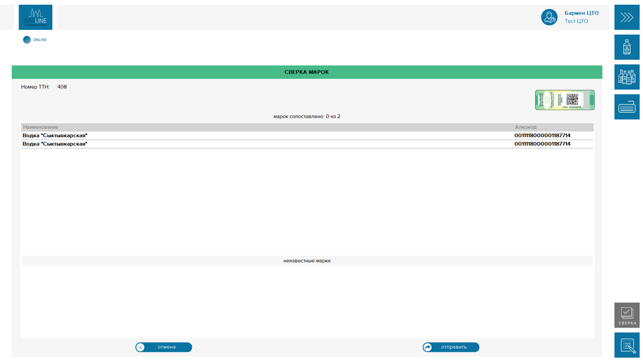Click the Алкокод column header
The image size is (644, 362).
click(526, 127)
